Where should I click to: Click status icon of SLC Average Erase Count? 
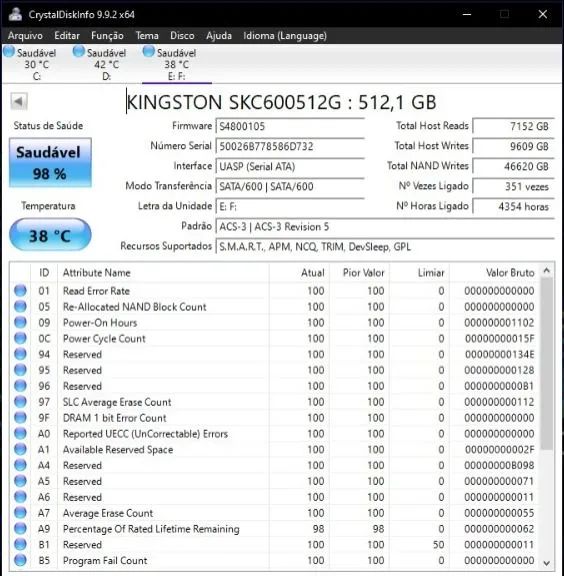[20, 402]
